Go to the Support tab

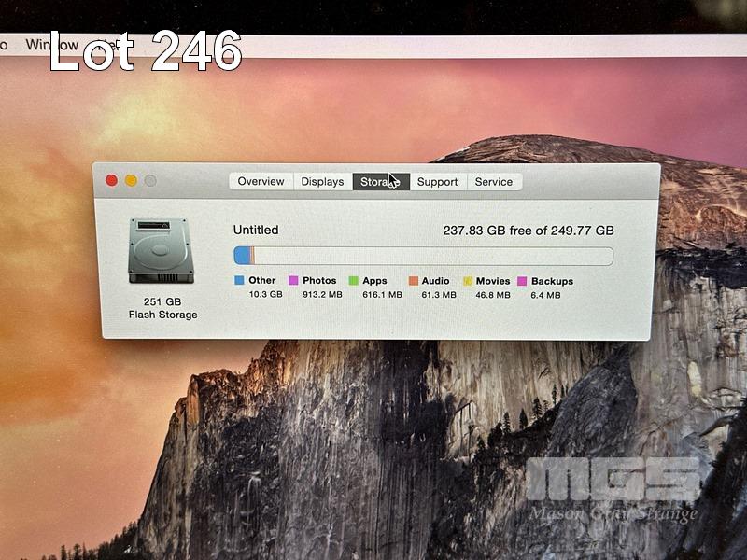(x=437, y=182)
